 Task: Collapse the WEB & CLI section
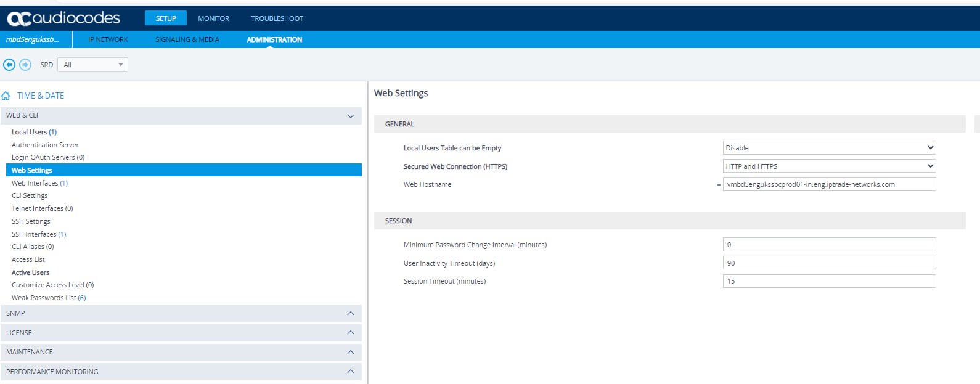click(x=181, y=116)
